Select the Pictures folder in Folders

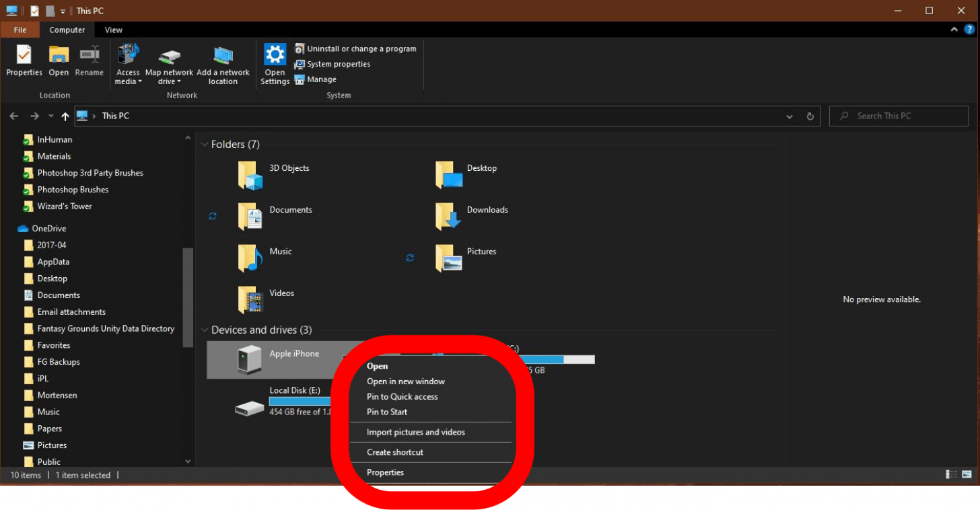click(x=466, y=258)
